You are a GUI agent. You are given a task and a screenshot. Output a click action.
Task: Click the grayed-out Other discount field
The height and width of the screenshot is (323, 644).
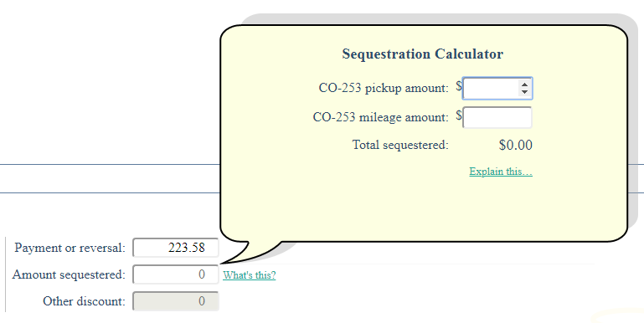176,301
